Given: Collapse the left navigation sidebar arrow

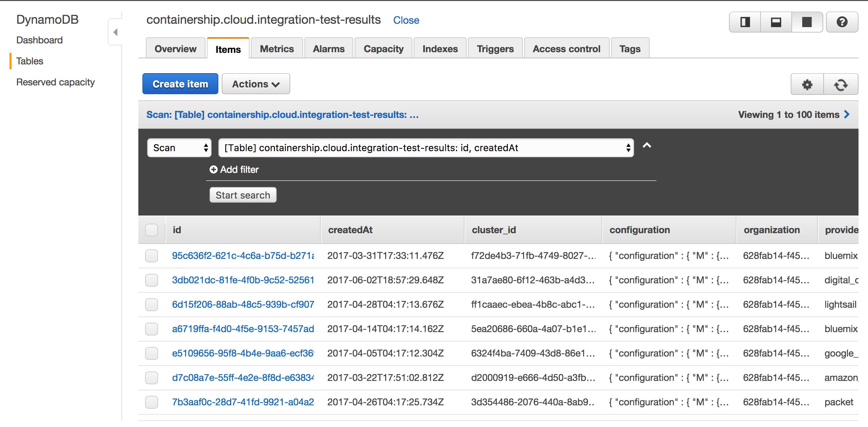Looking at the screenshot, I should click(115, 32).
